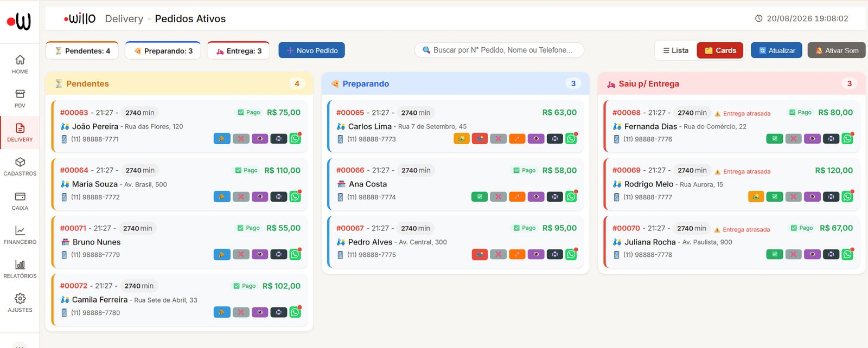Start preparing Camila Ferreira's order #00072
Screen dimensions: 868x348
coord(222,312)
